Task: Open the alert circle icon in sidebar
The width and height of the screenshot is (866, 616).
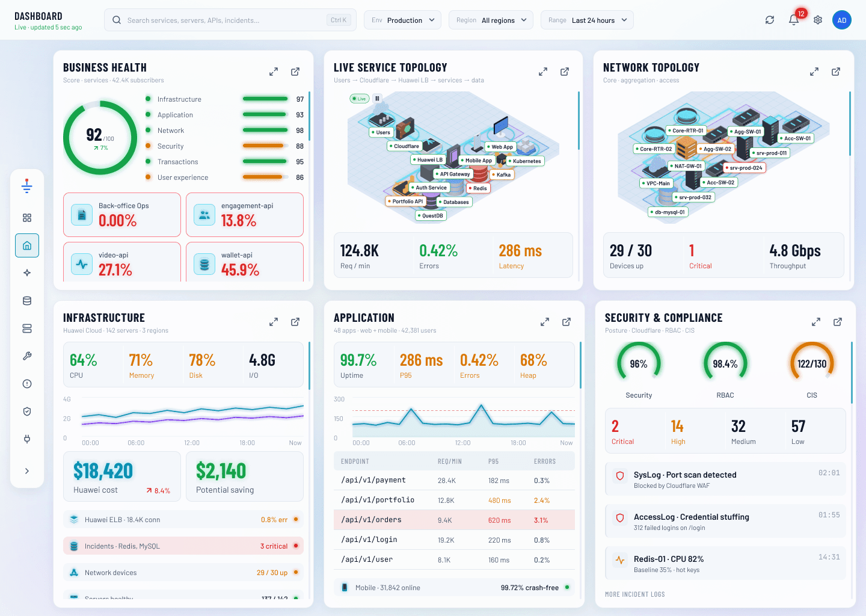Action: 27,384
